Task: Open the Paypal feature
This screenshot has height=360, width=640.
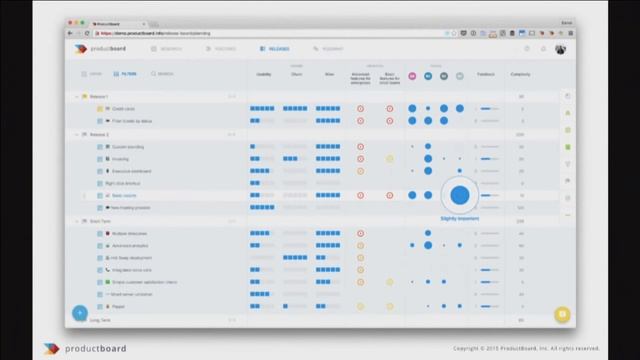Action: pos(118,307)
